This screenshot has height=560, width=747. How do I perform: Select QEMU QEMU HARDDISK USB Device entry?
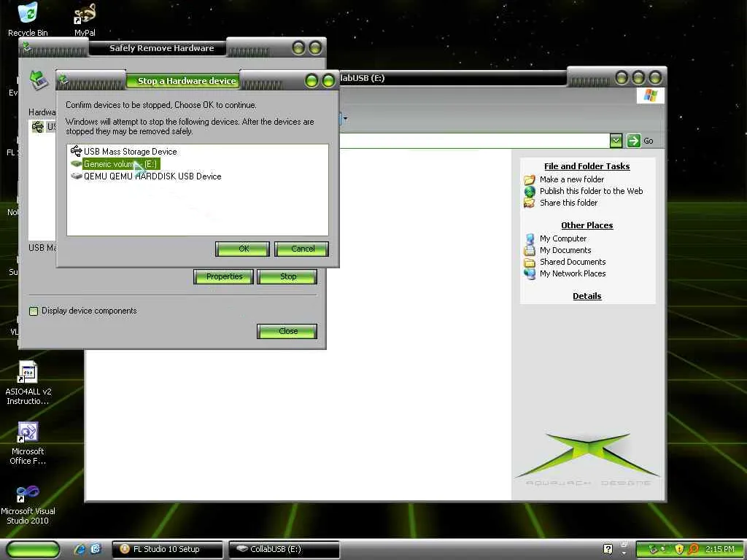152,176
